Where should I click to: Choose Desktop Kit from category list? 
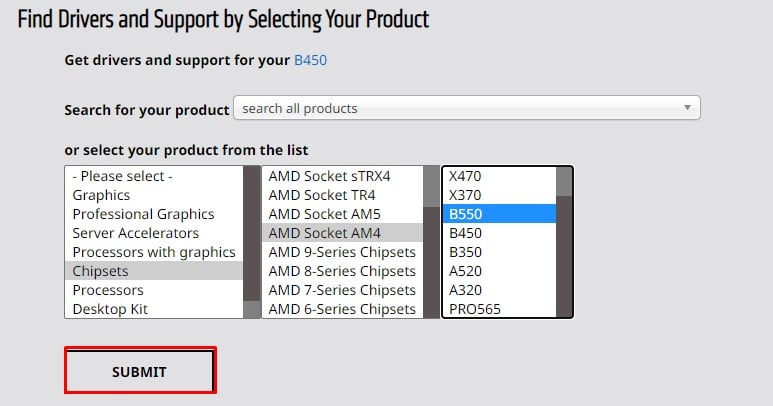pyautogui.click(x=110, y=309)
